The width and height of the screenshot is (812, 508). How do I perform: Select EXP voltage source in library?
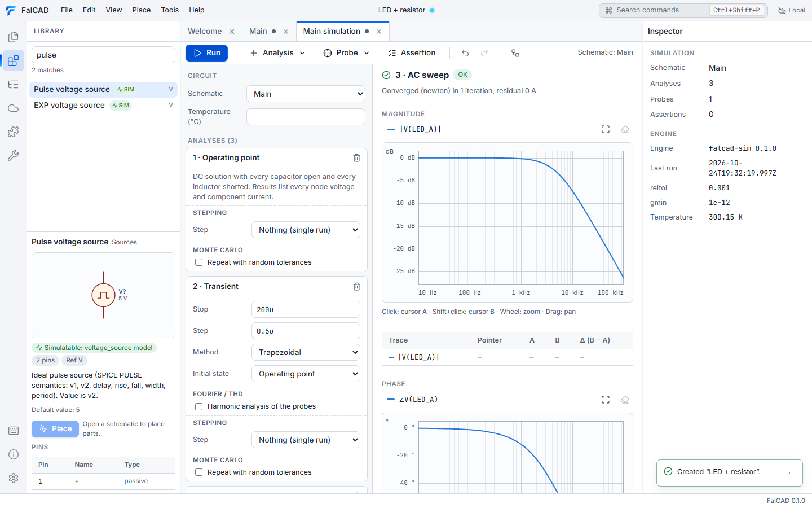103,106
